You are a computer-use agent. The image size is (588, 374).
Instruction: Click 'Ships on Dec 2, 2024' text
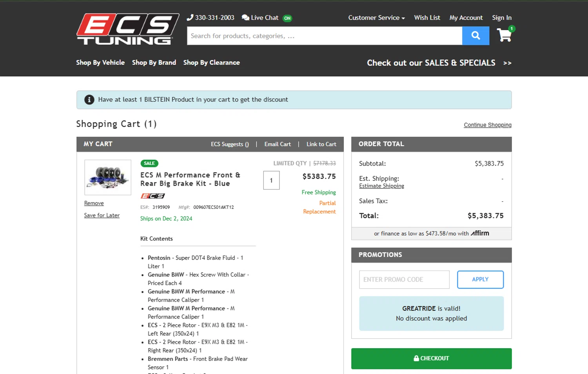166,219
